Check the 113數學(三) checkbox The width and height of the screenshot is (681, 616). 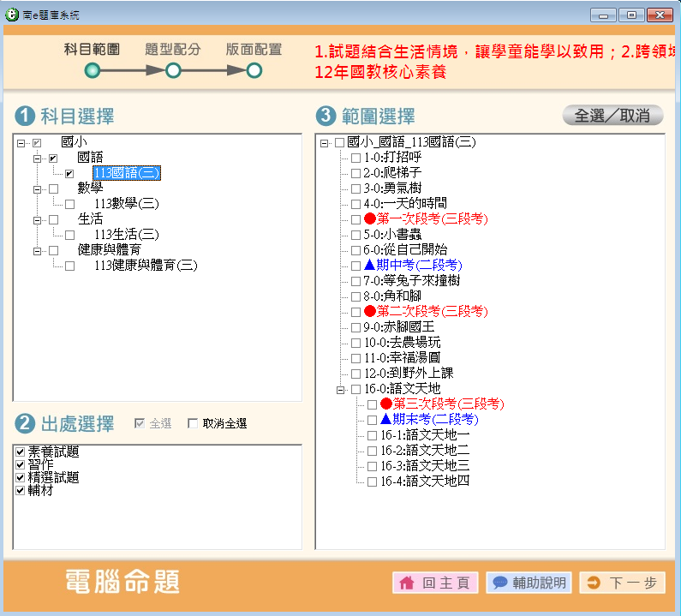coord(69,204)
